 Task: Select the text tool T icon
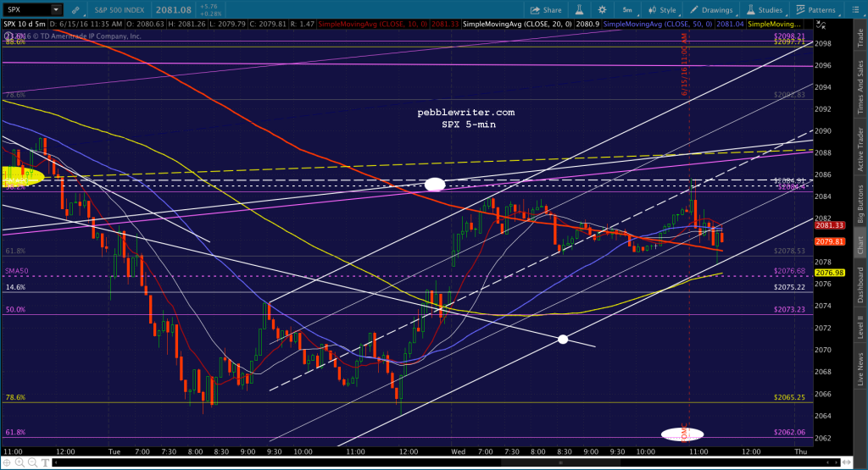(45, 462)
